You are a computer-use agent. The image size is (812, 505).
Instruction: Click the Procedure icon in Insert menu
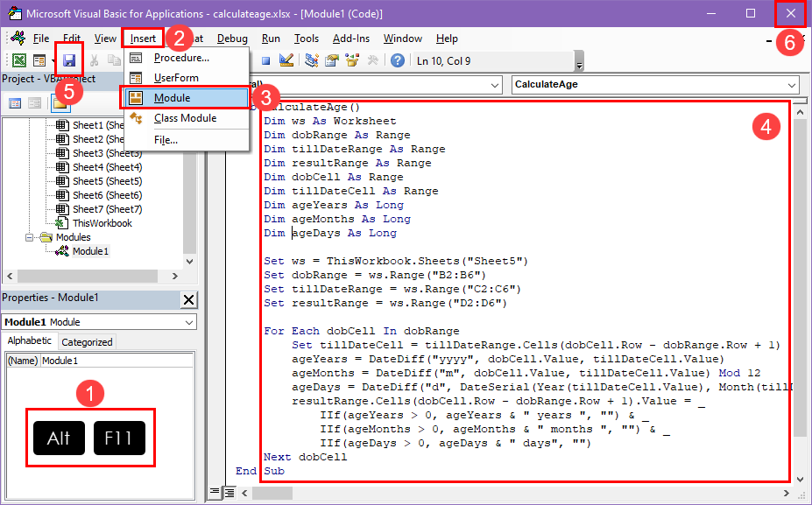pos(136,58)
